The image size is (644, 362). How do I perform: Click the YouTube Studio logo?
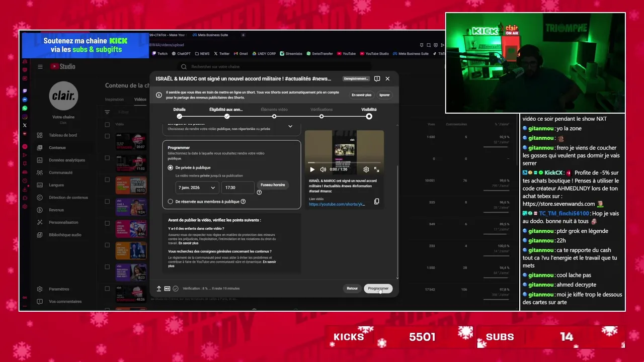point(62,66)
